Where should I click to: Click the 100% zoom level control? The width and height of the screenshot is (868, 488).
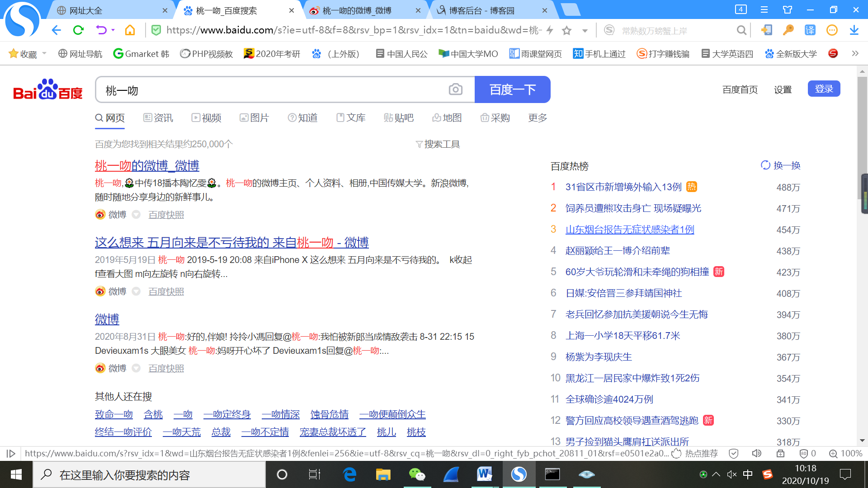pos(845,453)
